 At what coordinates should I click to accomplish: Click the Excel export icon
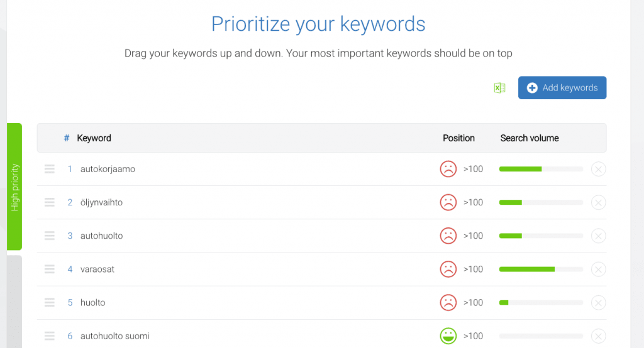coord(500,88)
